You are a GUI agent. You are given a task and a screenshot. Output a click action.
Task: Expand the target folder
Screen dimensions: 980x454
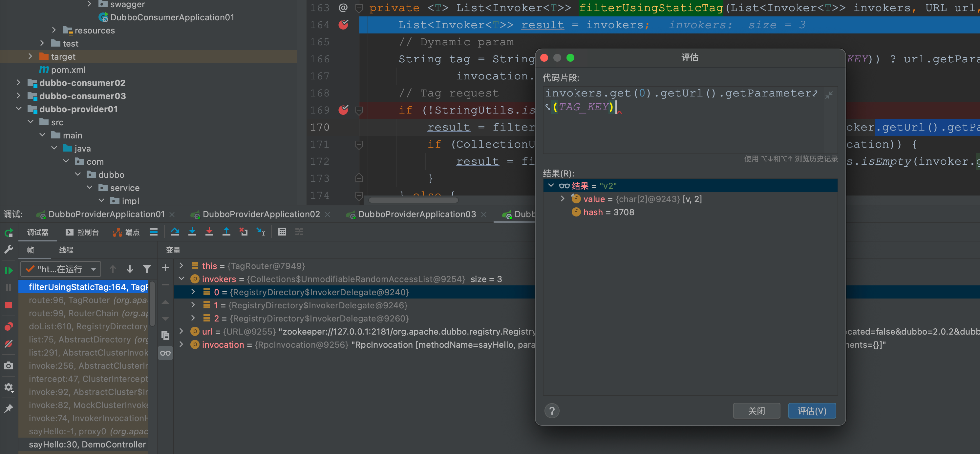[30, 56]
